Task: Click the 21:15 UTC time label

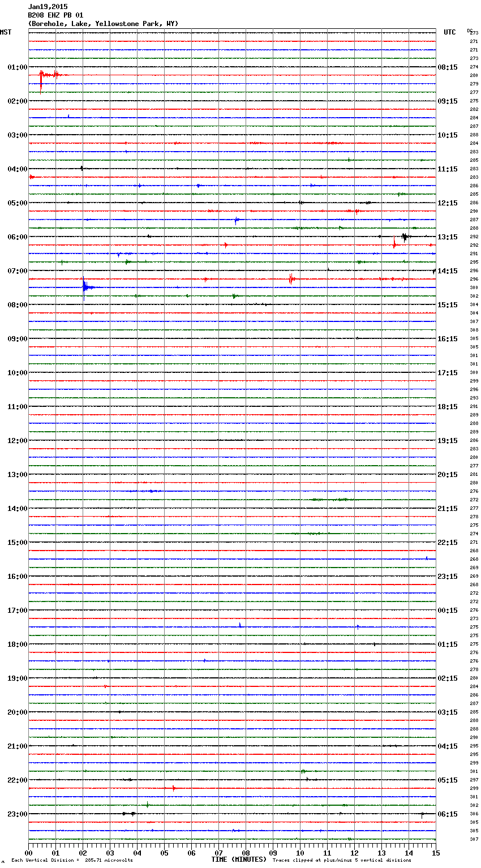Action: coord(448,509)
